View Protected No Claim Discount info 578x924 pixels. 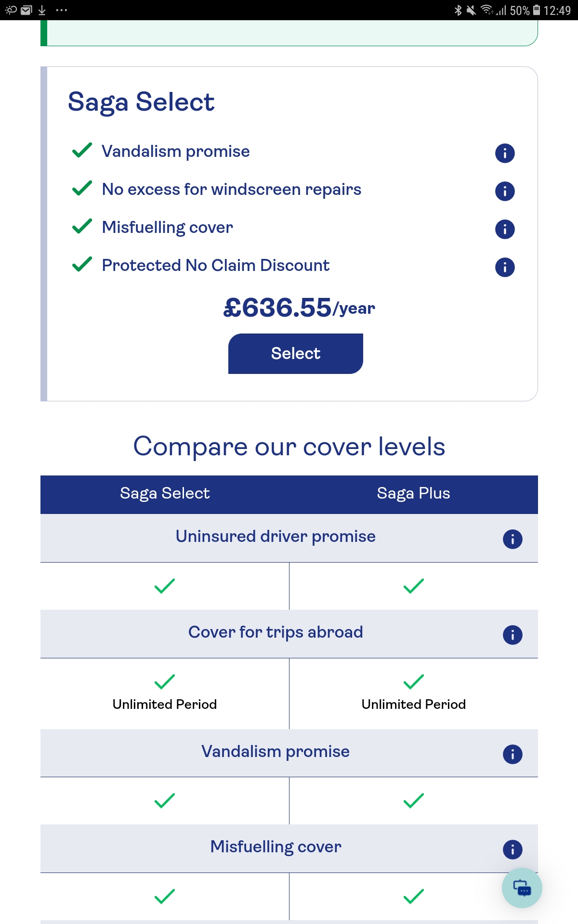pos(505,267)
